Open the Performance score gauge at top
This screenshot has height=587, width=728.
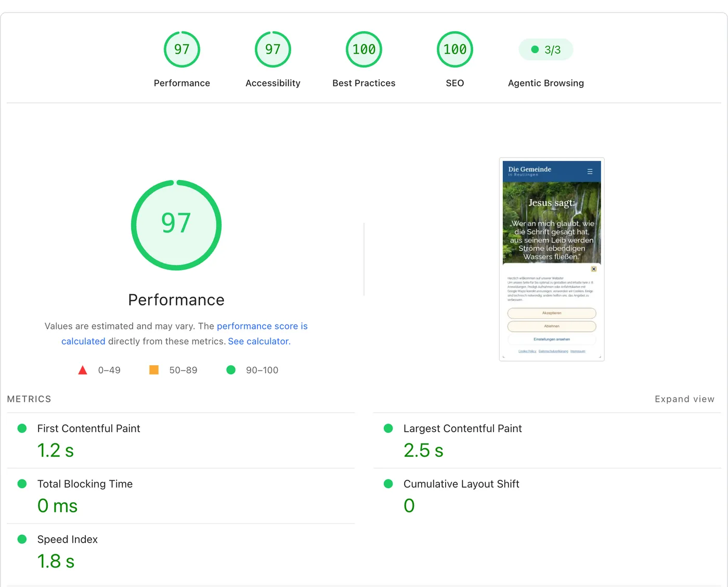click(182, 49)
